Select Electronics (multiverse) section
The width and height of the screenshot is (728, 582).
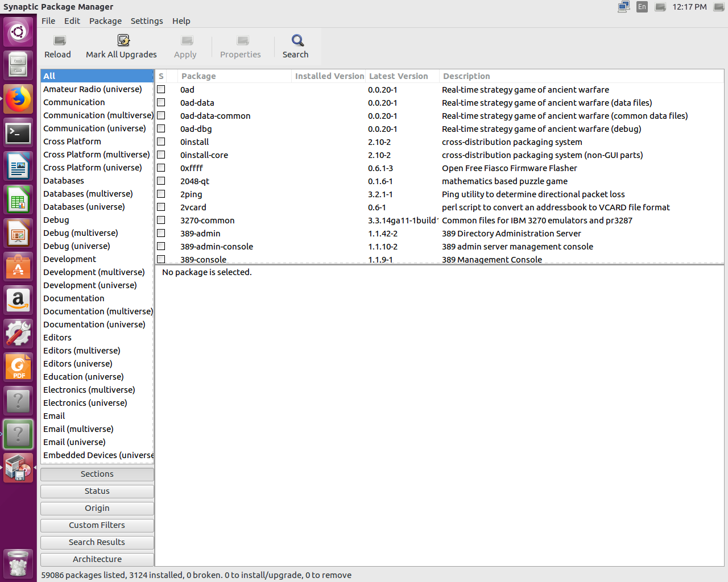pos(97,390)
